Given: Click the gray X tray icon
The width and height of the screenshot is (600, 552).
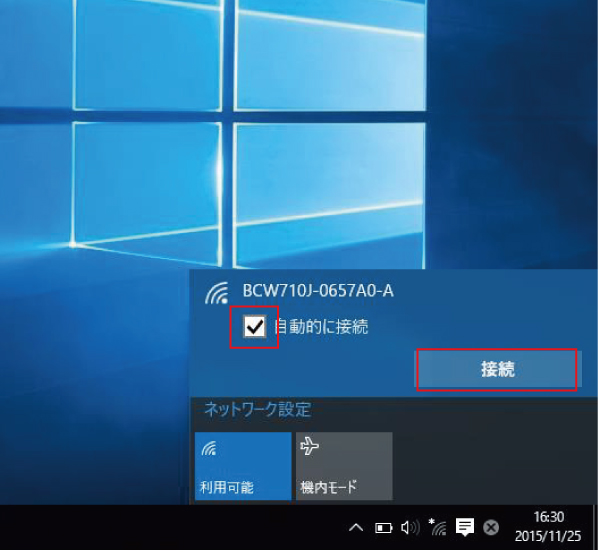Looking at the screenshot, I should pos(491,528).
